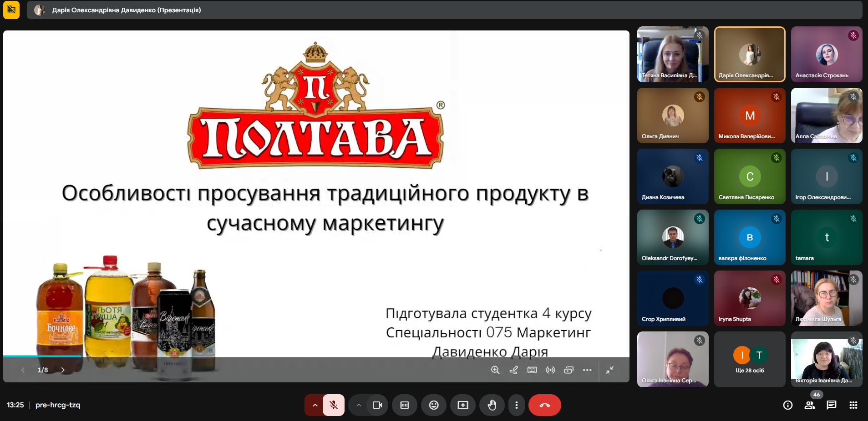Select Светлана Писаренко participant tile
The width and height of the screenshot is (868, 421).
[750, 176]
